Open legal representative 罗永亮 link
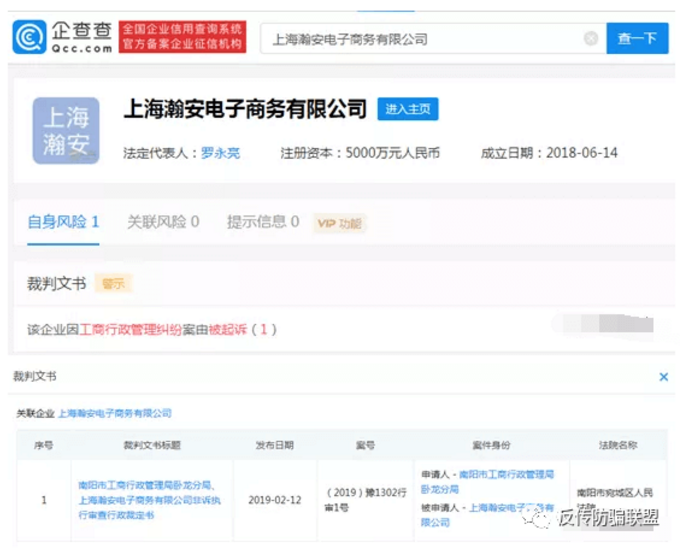 point(220,153)
